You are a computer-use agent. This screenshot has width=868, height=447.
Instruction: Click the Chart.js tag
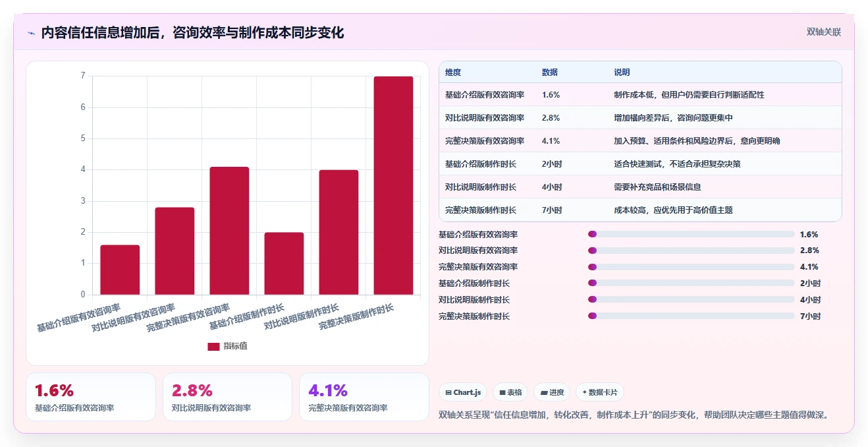click(x=463, y=392)
